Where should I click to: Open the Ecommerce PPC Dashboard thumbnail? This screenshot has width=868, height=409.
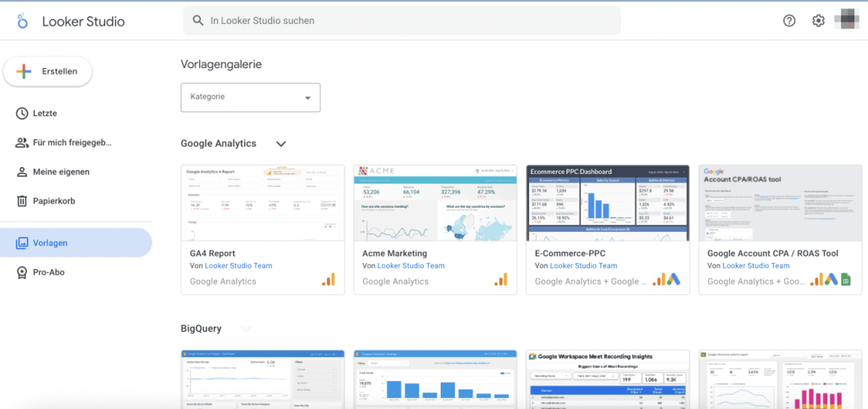pyautogui.click(x=608, y=203)
